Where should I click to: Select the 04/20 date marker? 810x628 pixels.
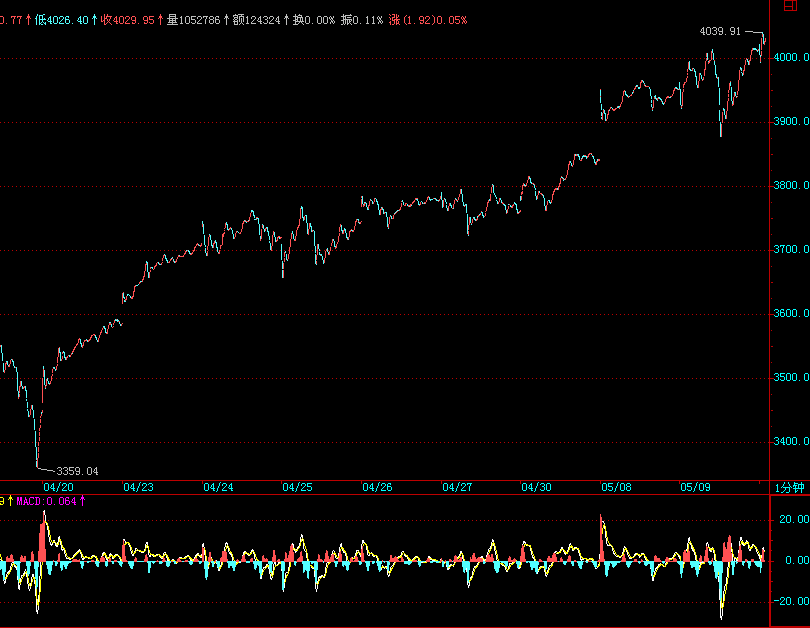57,487
